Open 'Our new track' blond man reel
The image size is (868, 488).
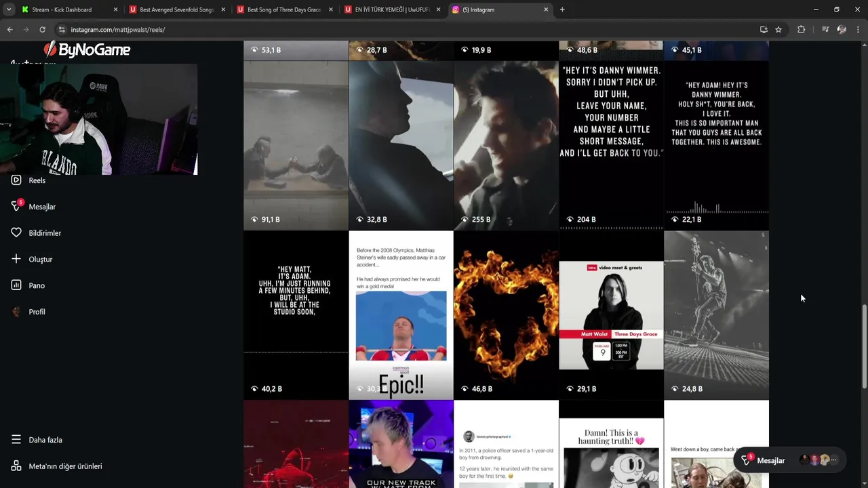tap(401, 444)
